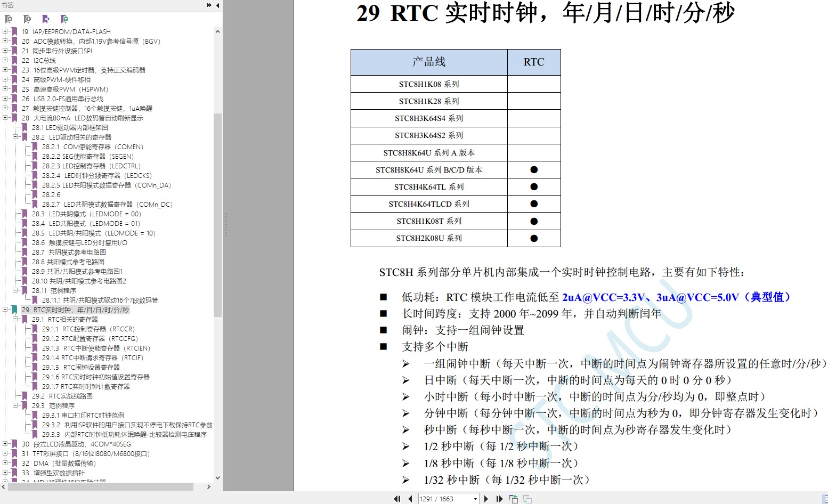Collapse bookmark 29.3 范例程序
The width and height of the screenshot is (828, 504).
[x=15, y=405]
